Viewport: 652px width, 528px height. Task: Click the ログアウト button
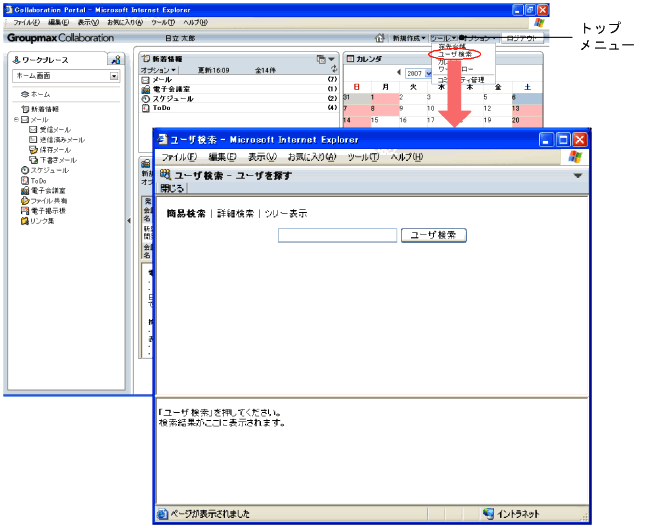522,38
